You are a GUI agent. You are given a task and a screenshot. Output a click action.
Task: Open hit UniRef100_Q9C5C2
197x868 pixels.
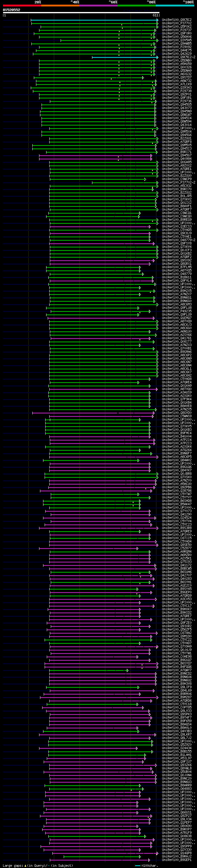coord(176,20)
